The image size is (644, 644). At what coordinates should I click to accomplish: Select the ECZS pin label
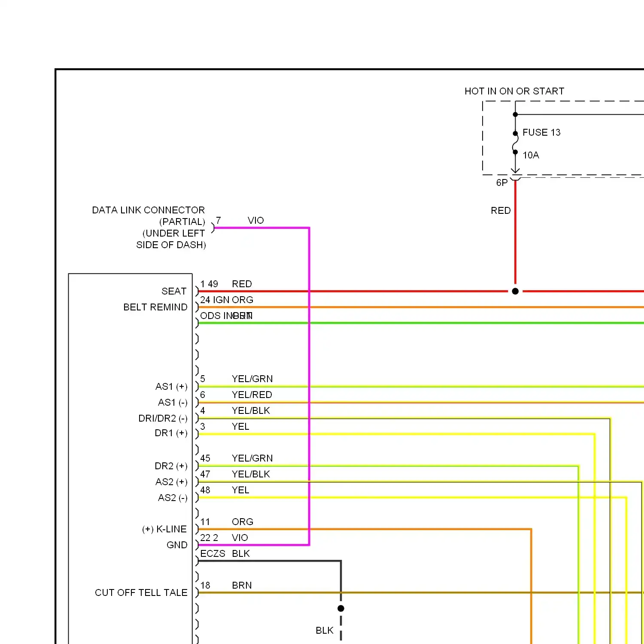click(x=213, y=553)
